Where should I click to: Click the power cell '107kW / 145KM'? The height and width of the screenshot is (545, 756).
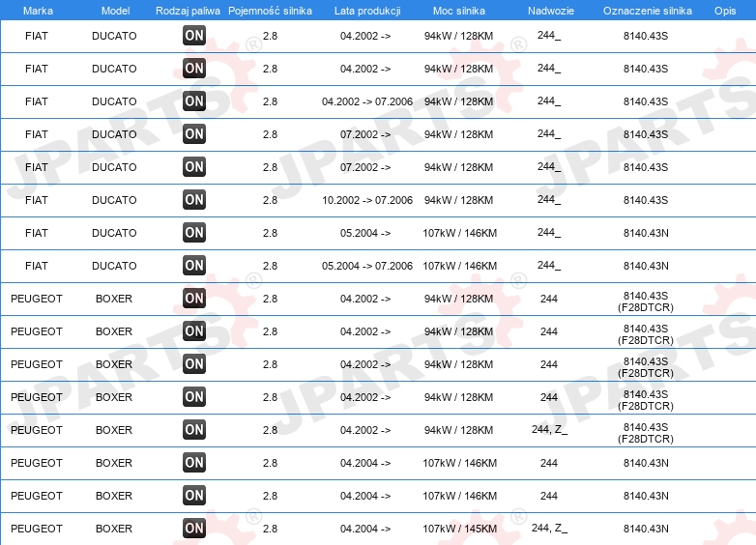(x=459, y=529)
